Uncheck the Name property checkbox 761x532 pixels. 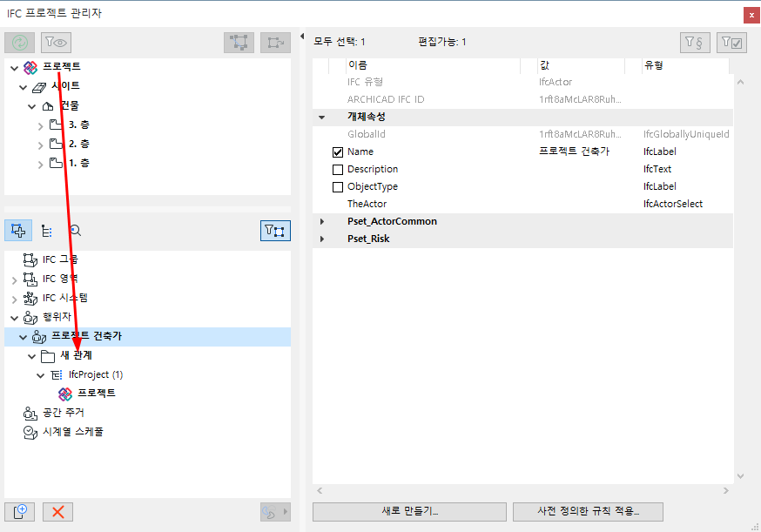coord(338,152)
